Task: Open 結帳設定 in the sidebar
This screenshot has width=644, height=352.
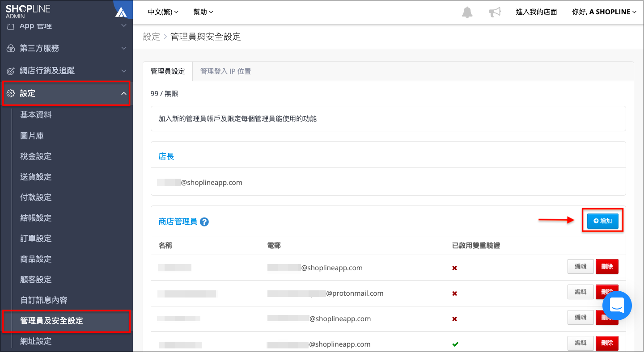Action: tap(36, 218)
